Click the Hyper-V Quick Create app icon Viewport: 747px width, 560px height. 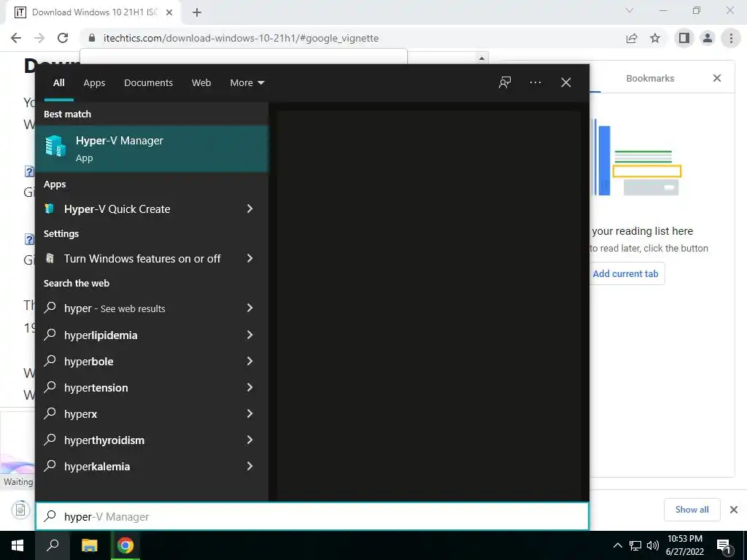pyautogui.click(x=50, y=209)
